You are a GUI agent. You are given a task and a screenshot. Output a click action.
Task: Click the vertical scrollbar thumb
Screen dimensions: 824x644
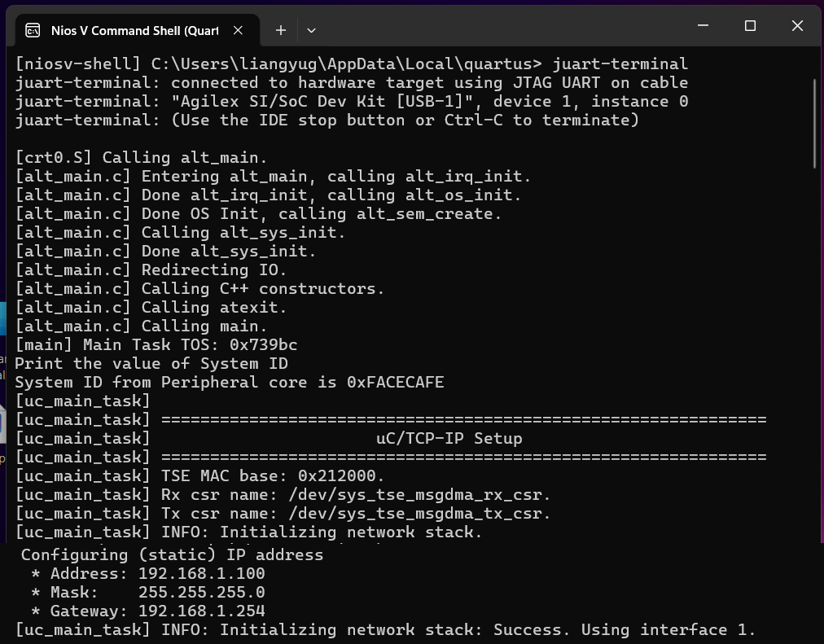click(x=815, y=124)
